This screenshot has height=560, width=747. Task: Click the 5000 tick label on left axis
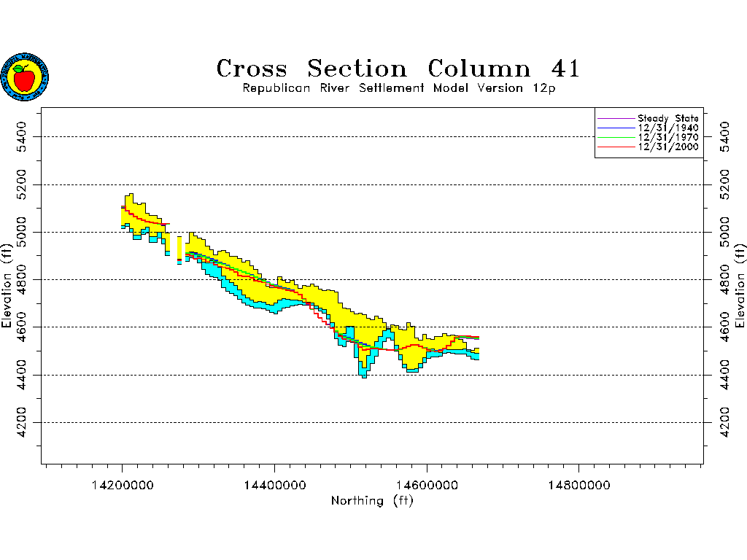pyautogui.click(x=23, y=232)
